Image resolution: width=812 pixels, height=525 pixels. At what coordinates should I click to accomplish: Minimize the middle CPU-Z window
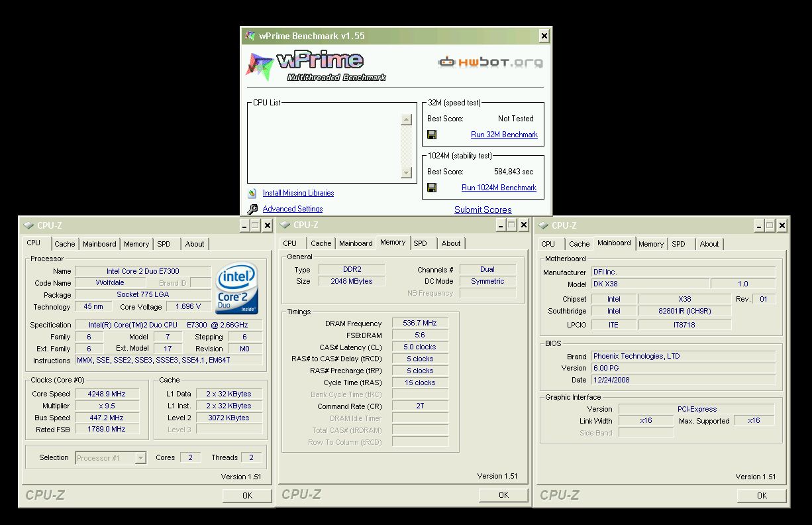pos(501,225)
